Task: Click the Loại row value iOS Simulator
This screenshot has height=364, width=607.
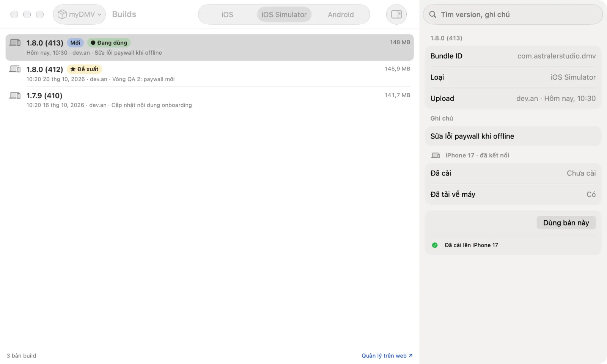Action: point(573,77)
